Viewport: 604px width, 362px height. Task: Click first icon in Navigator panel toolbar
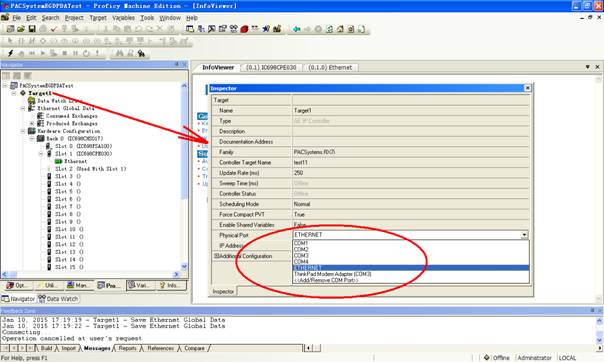pos(6,75)
